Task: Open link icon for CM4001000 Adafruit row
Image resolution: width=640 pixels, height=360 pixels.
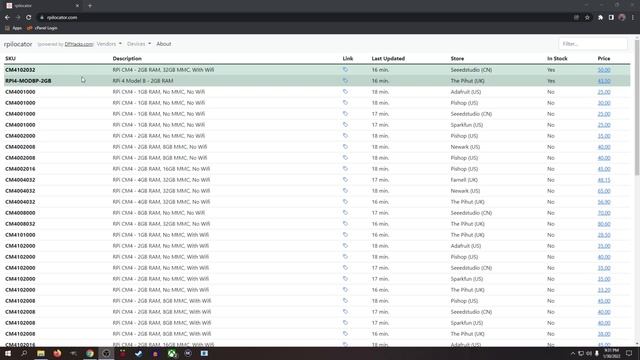Action: point(345,92)
